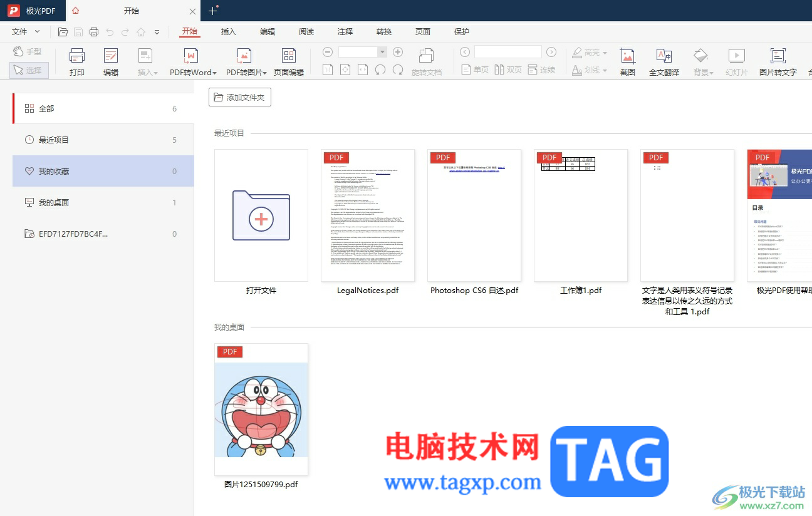812x516 pixels.
Task: Click the actual size 1:1 icon
Action: 328,70
